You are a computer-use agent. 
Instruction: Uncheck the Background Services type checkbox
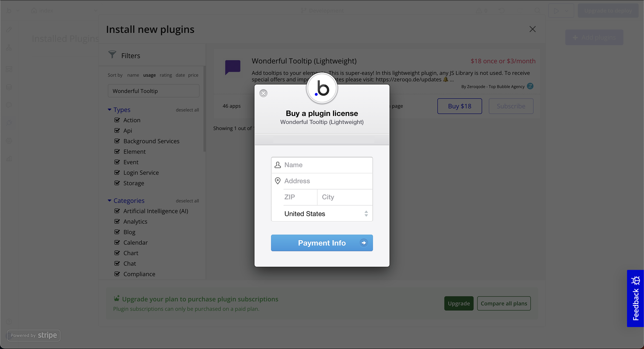click(117, 141)
